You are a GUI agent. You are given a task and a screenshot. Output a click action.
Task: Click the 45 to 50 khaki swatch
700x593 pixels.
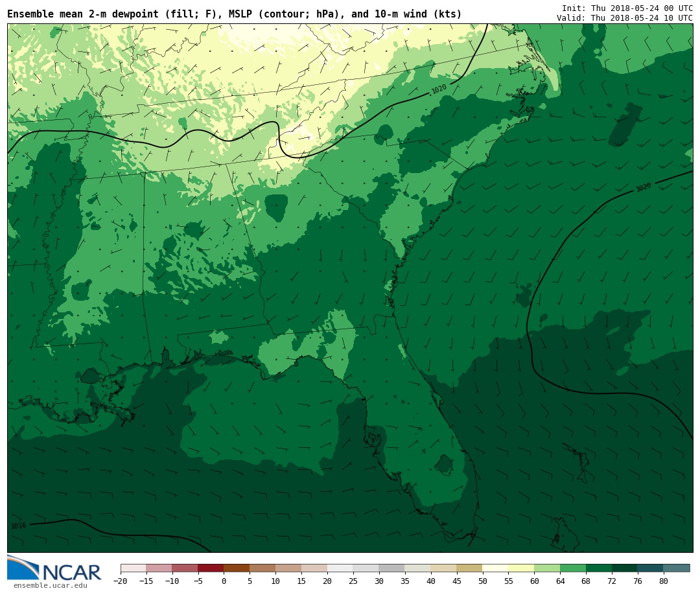[x=470, y=568]
